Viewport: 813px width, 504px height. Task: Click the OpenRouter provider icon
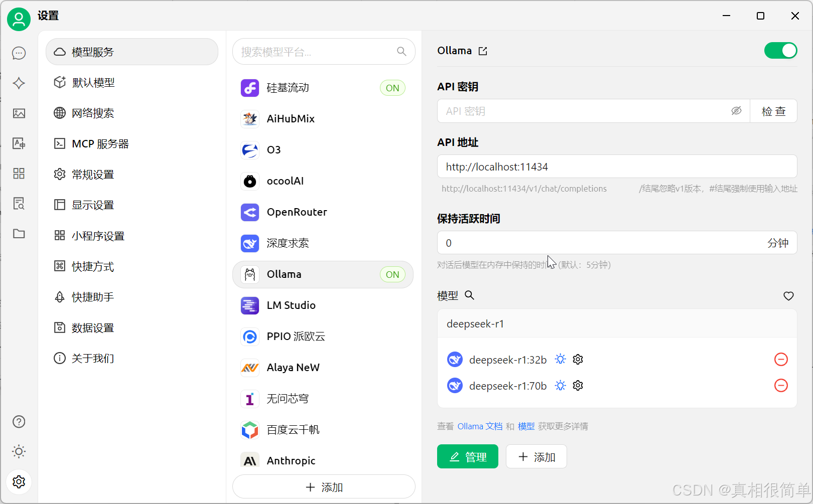pyautogui.click(x=250, y=212)
